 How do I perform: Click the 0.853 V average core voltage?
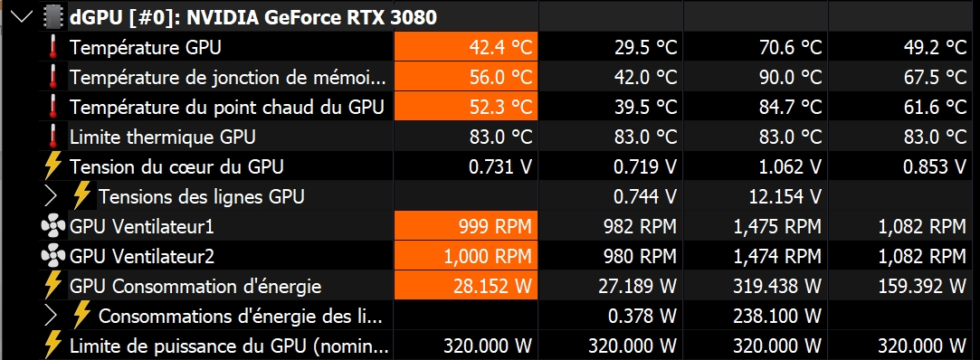935,166
